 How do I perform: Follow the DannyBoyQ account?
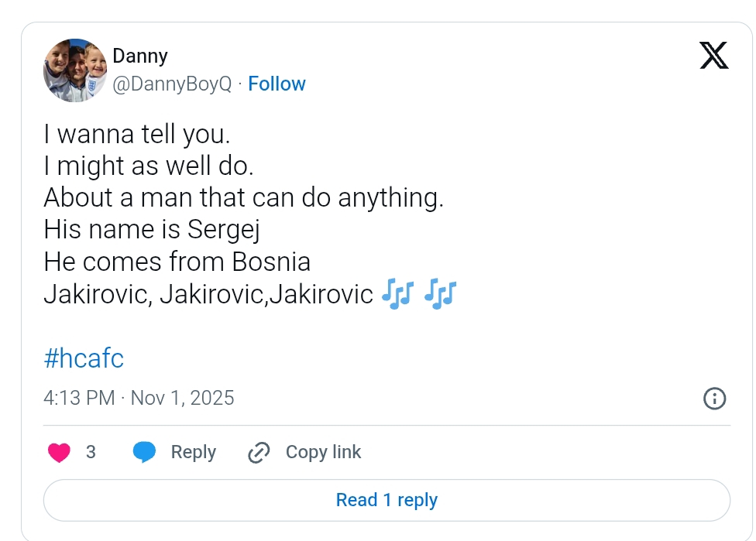277,84
